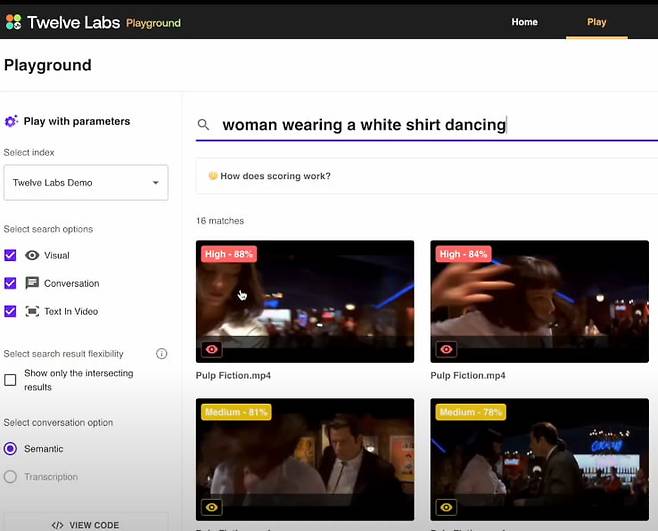Switch to the Play tab

coord(596,22)
